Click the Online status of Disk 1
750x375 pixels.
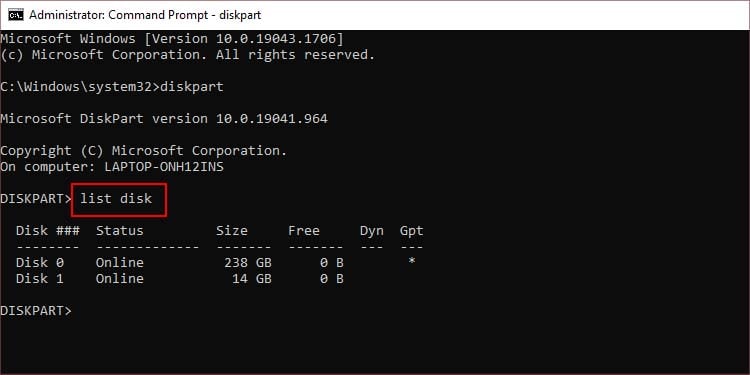click(120, 278)
